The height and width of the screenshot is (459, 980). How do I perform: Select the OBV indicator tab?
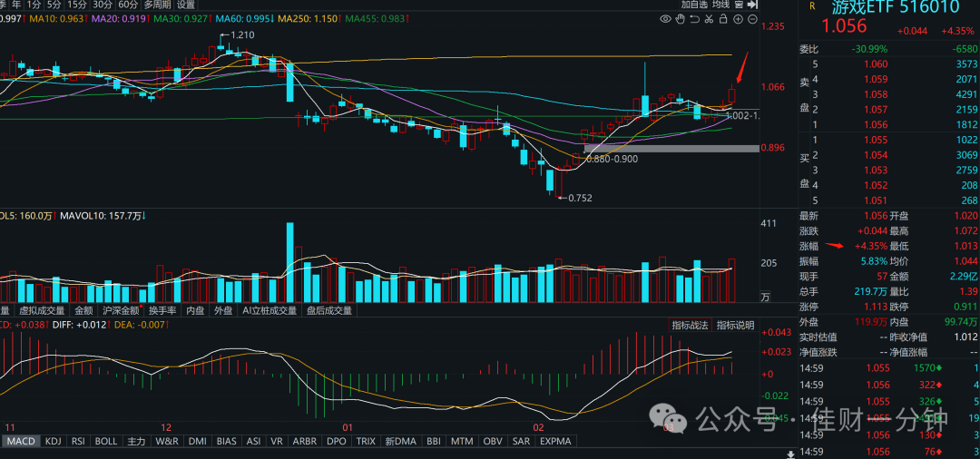pos(493,441)
